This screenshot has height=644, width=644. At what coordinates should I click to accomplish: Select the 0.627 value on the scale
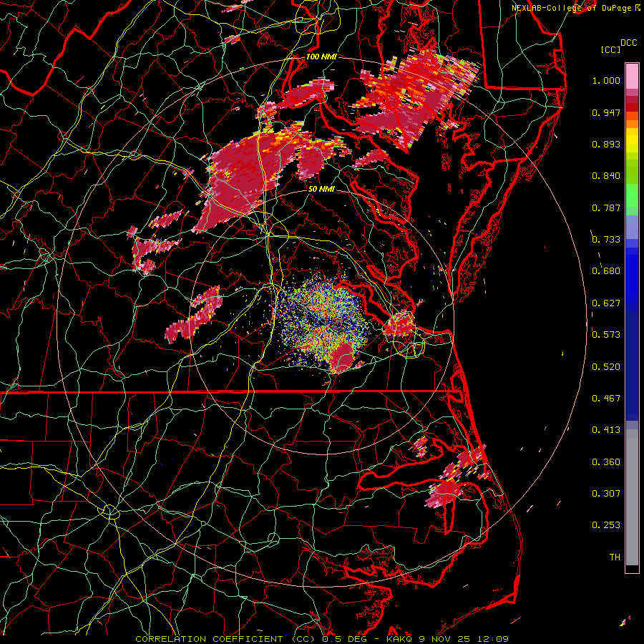[x=606, y=303]
